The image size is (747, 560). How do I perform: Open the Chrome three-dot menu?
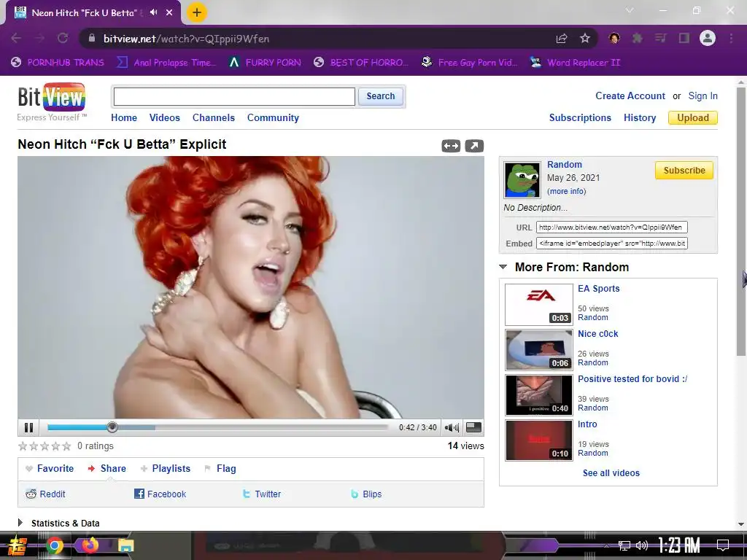click(731, 38)
